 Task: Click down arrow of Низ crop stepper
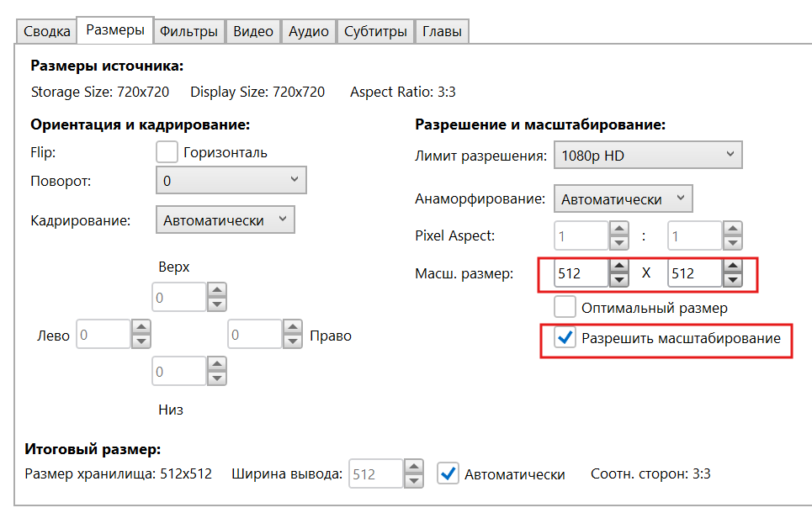217,378
